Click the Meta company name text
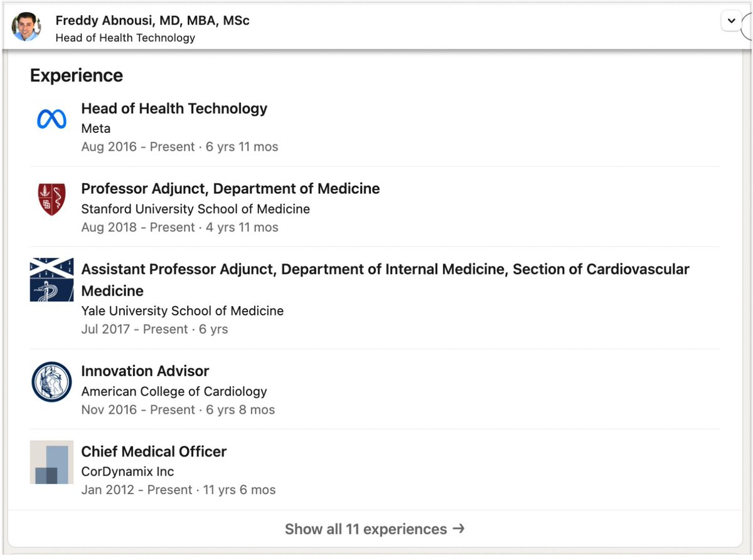Screen dimensions: 753x560 click(96, 129)
